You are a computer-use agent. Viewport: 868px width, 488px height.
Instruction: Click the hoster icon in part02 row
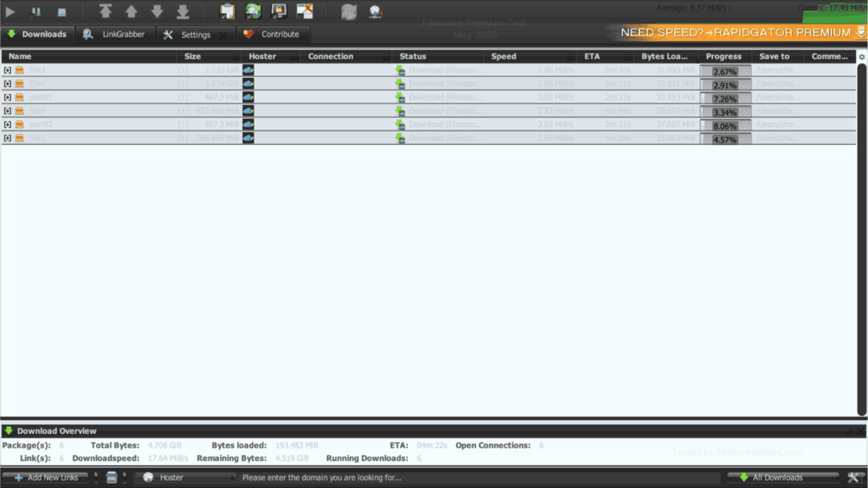248,125
